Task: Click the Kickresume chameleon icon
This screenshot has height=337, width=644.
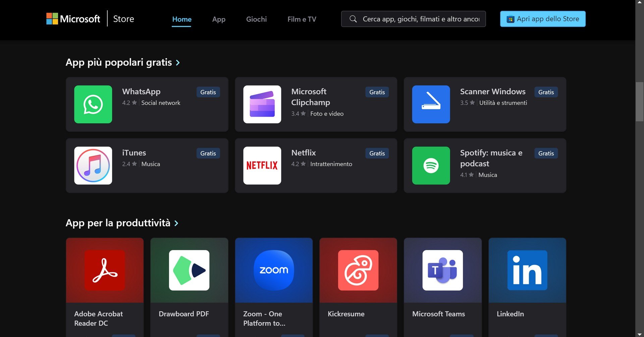Action: click(x=358, y=270)
